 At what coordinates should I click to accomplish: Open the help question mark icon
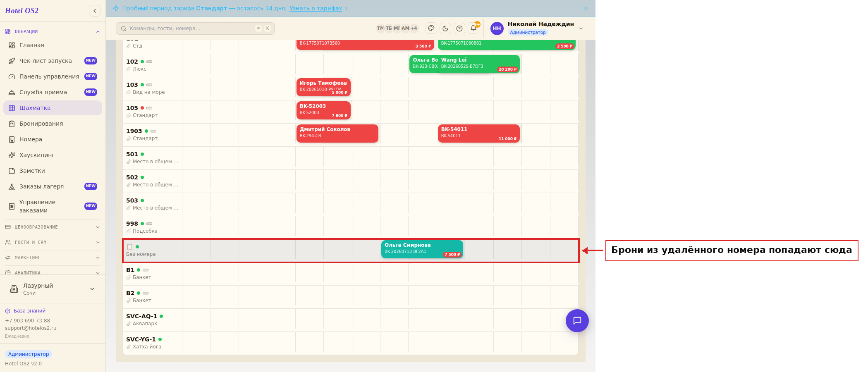[459, 29]
